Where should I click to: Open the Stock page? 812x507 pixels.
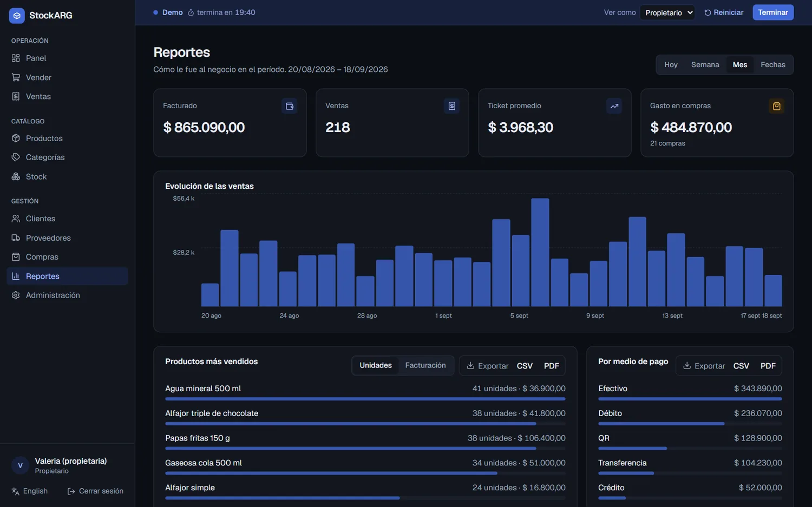point(67,176)
